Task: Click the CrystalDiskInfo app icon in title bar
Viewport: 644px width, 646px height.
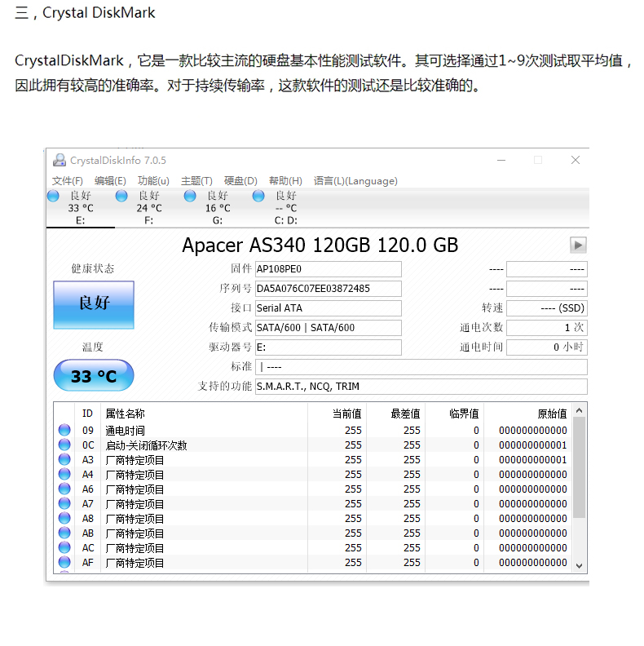Action: [60, 160]
